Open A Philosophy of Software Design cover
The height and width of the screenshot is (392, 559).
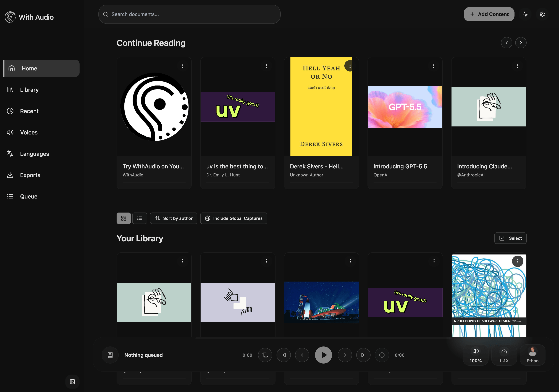pyautogui.click(x=489, y=296)
